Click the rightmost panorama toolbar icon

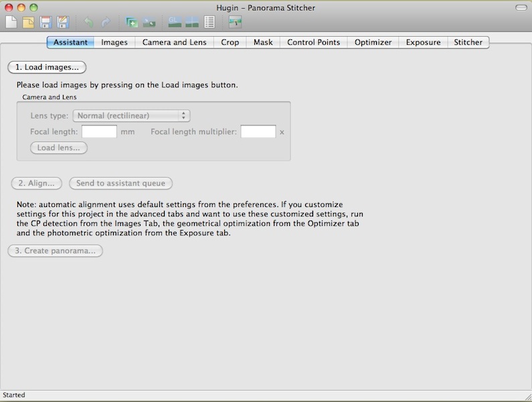tap(234, 22)
